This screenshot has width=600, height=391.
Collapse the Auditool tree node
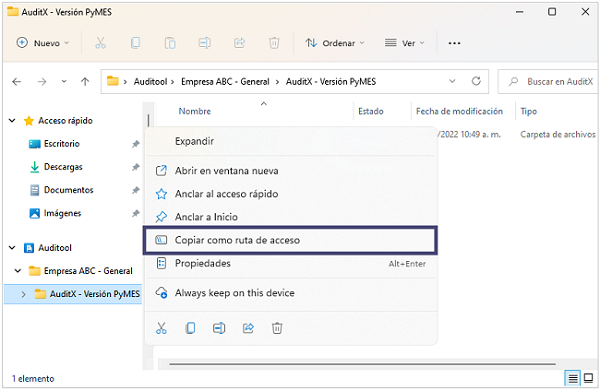(12, 248)
